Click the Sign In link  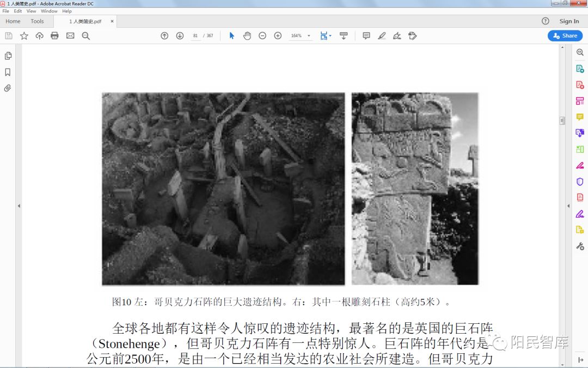[569, 21]
